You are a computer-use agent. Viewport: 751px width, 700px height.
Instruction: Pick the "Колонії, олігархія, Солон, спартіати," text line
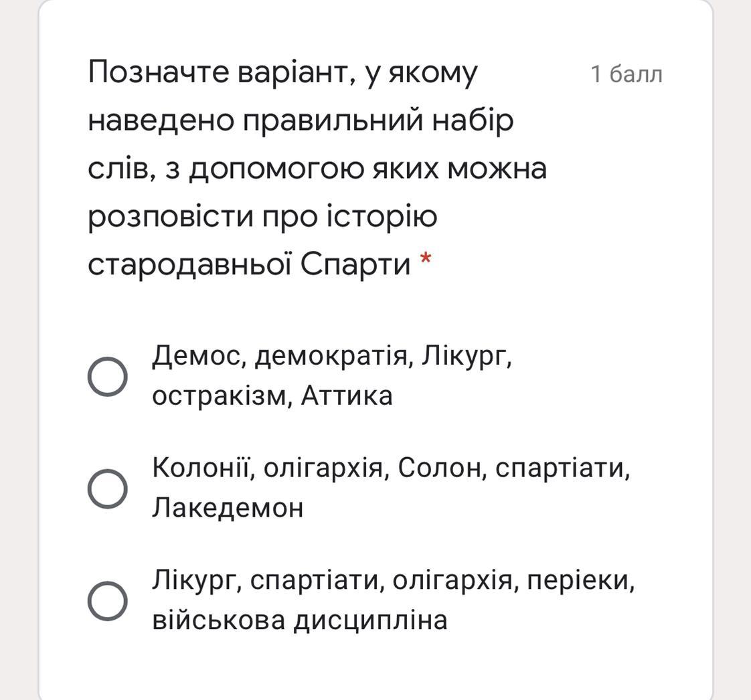[x=391, y=468]
